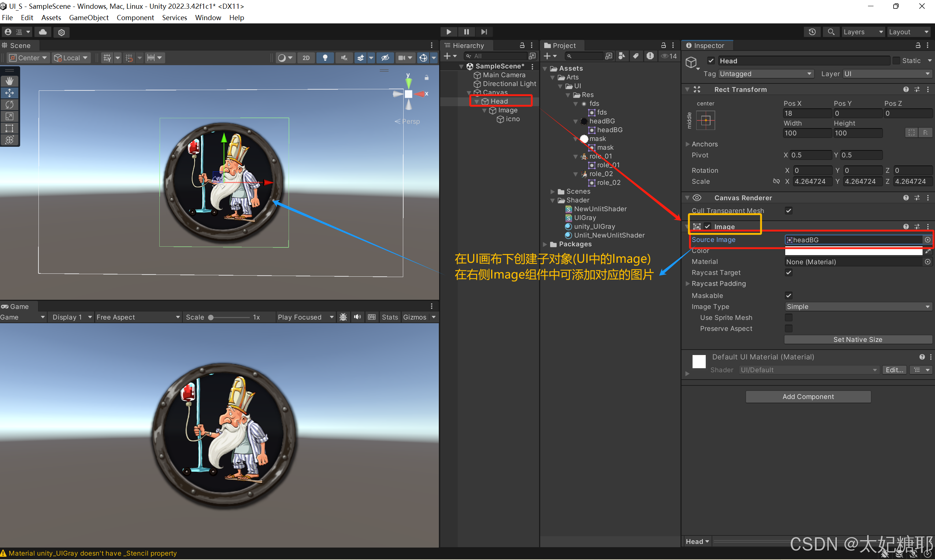Screen dimensions: 935x560
Task: Toggle scene visibility hidden-eye icon
Action: pyautogui.click(x=385, y=58)
